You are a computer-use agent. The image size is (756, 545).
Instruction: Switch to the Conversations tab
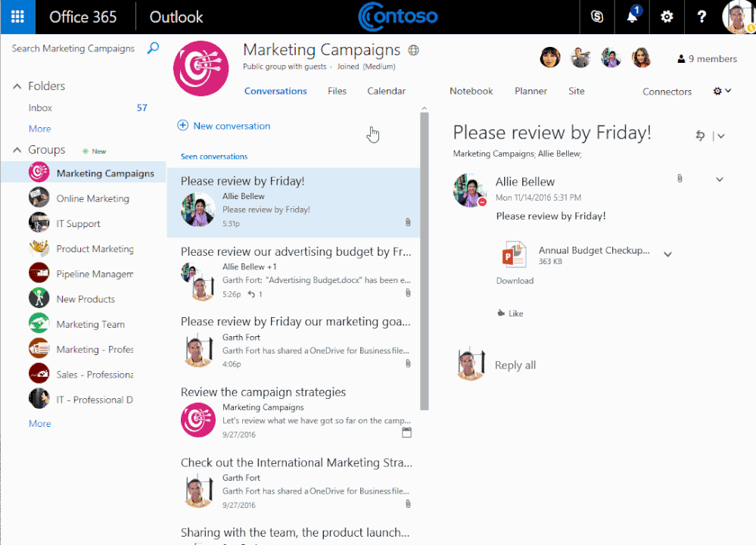pos(275,91)
